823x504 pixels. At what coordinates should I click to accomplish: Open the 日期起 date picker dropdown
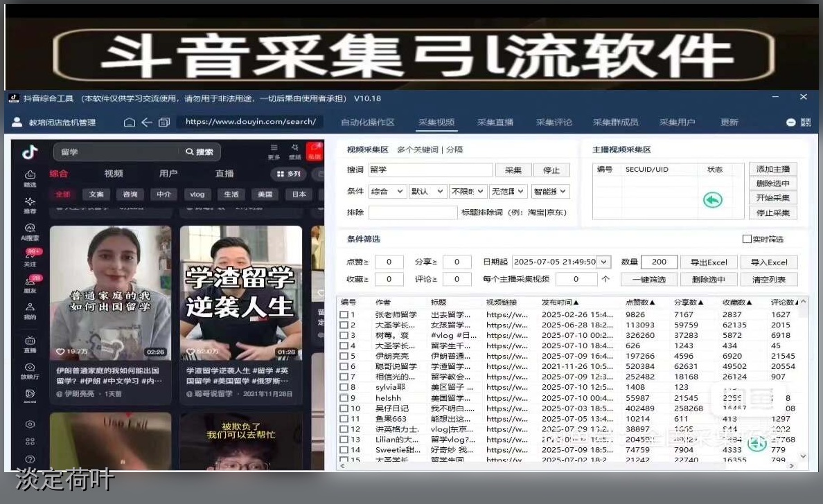pyautogui.click(x=604, y=262)
